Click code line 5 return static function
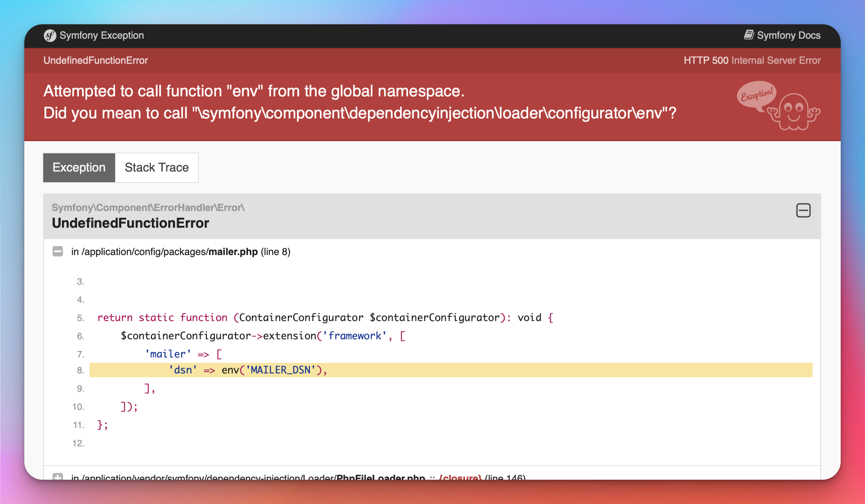This screenshot has width=865, height=504. 325,318
